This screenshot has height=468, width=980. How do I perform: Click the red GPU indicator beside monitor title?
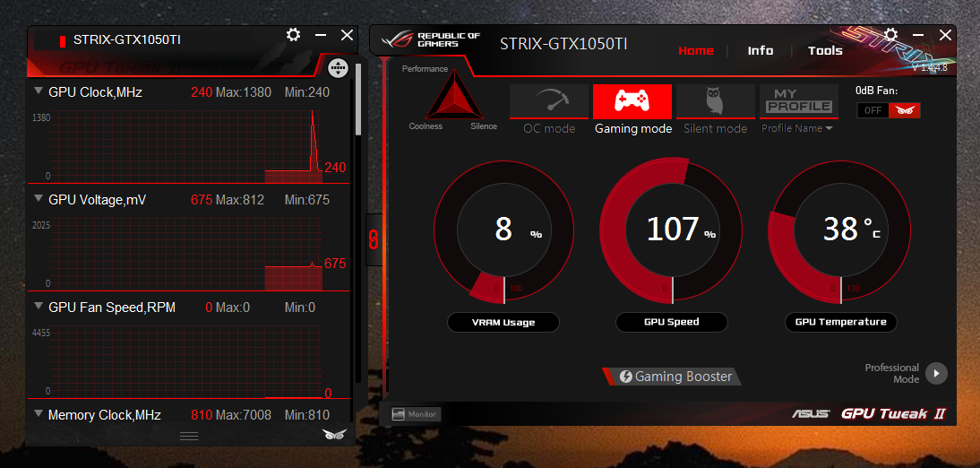(63, 41)
